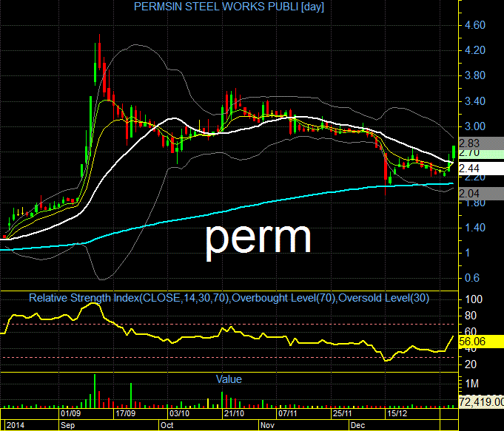Click the 2.44 white price label
The width and height of the screenshot is (504, 431).
(481, 169)
